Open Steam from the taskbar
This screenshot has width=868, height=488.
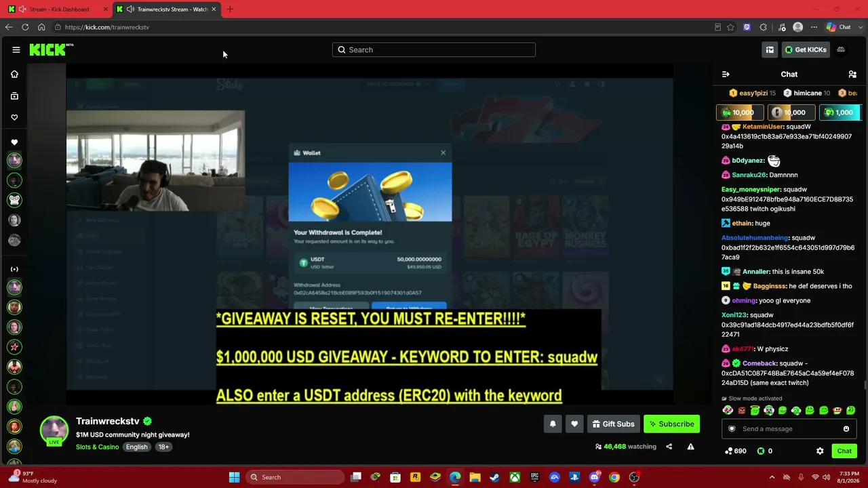click(x=495, y=477)
